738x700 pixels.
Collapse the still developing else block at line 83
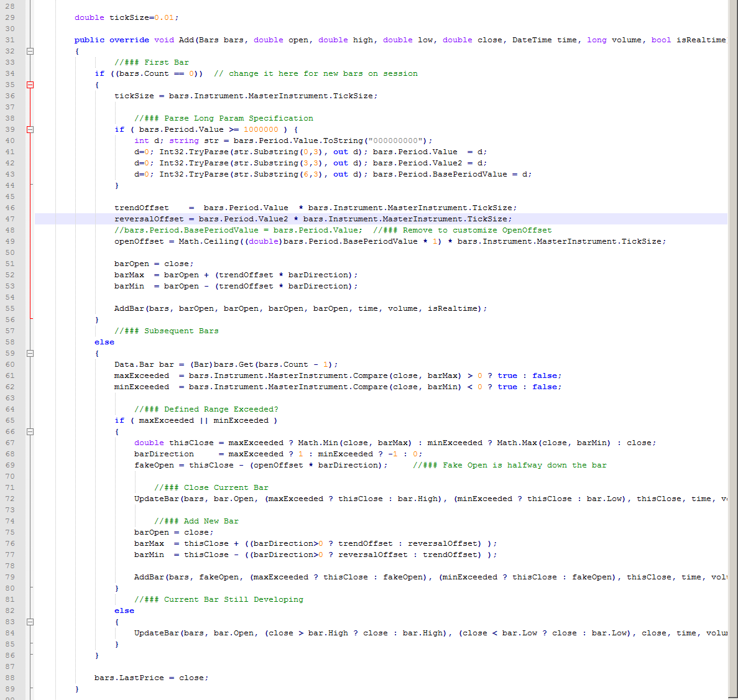[x=30, y=622]
